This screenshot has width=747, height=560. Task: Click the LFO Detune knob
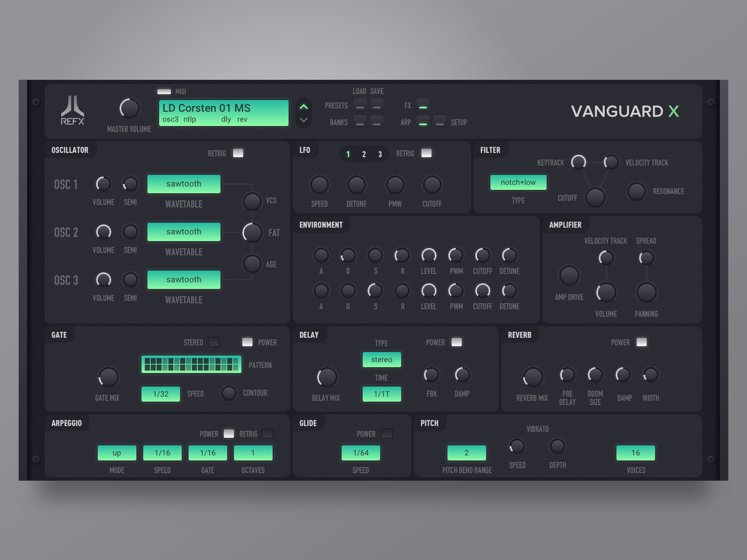[x=356, y=185]
